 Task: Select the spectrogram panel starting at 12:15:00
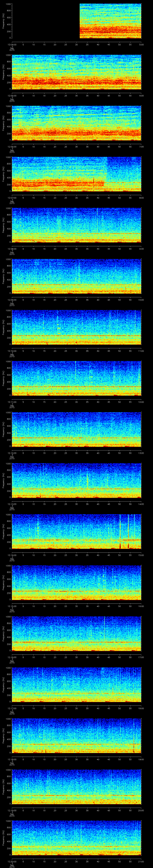(77, 583)
